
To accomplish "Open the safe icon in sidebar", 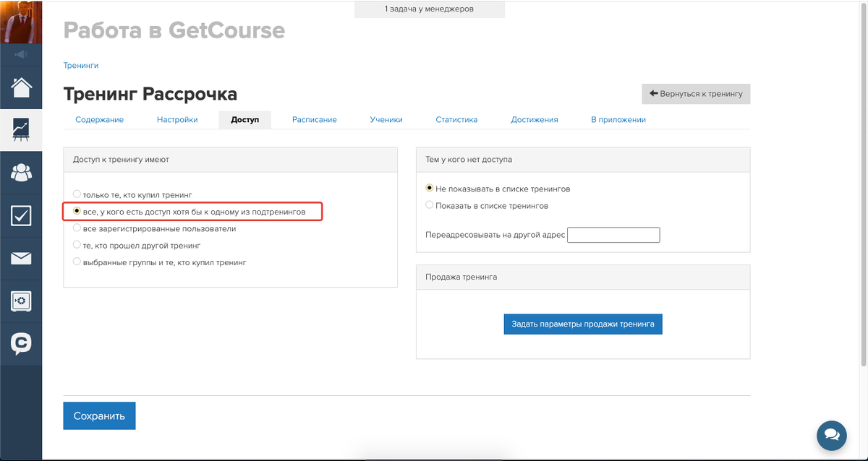I will 21,301.
